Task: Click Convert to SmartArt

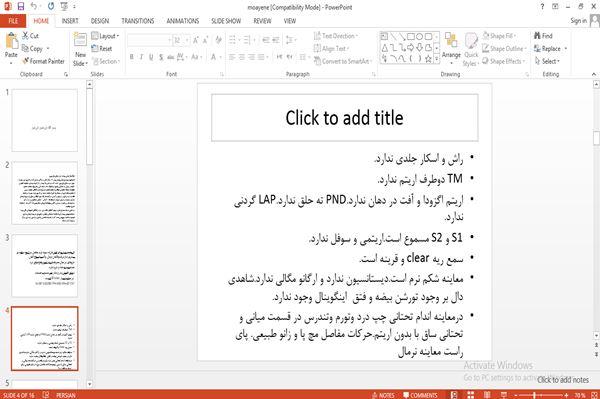Action: [x=342, y=61]
